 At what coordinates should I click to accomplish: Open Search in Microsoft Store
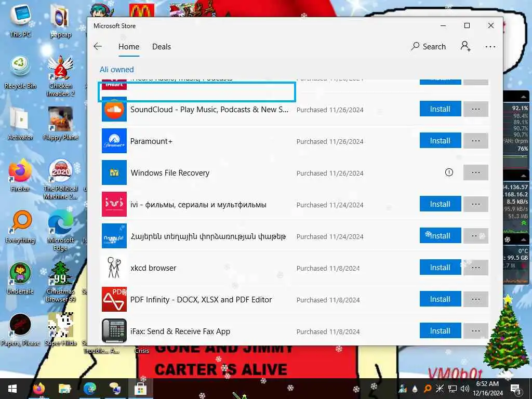pyautogui.click(x=428, y=46)
